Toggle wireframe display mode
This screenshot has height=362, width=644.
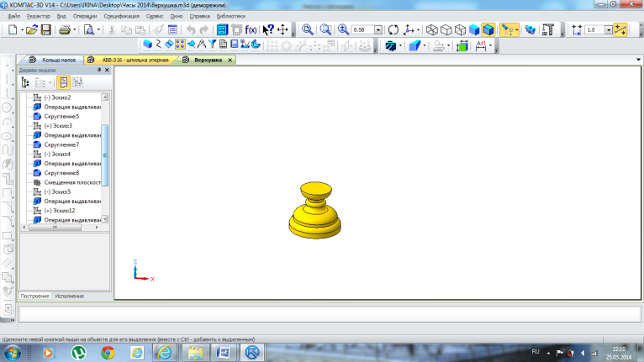(x=432, y=29)
